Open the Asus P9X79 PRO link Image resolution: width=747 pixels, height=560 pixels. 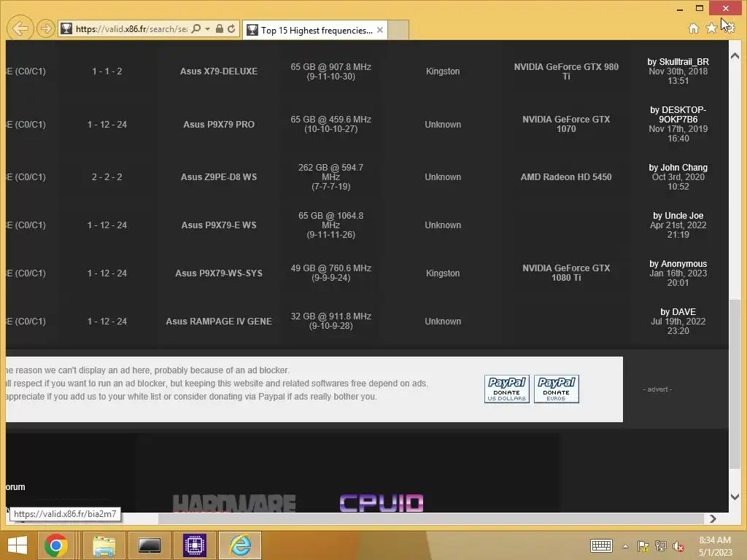click(x=219, y=124)
